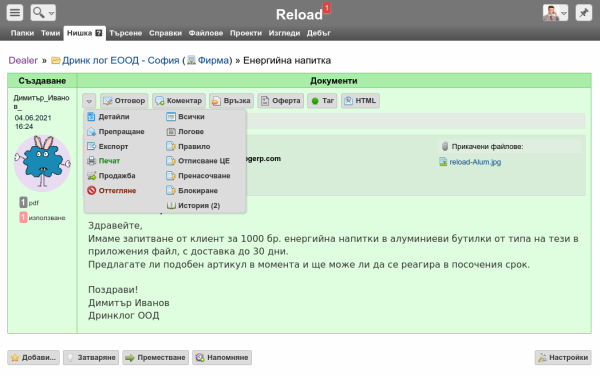This screenshot has height=376, width=600.
Task: Create an Оферта
Action: point(281,101)
